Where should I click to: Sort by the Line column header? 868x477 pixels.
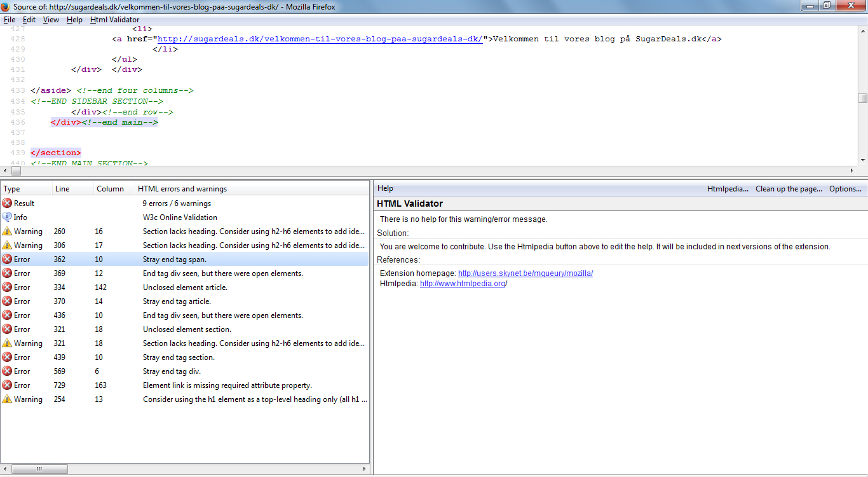(x=62, y=189)
